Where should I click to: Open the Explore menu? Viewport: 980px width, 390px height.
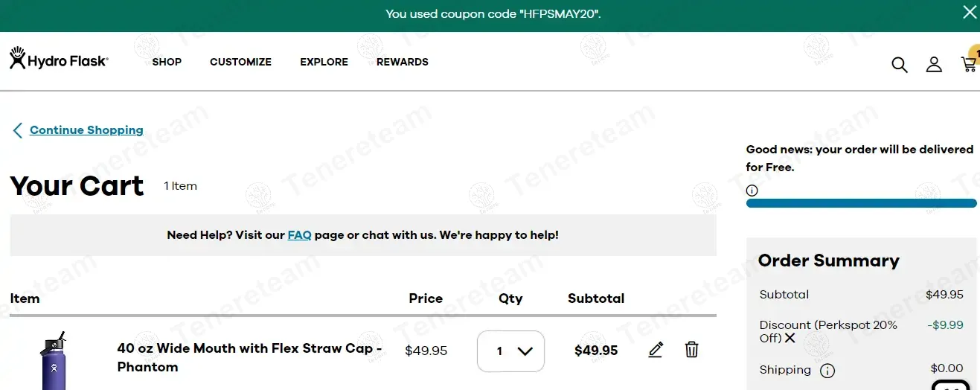(324, 62)
